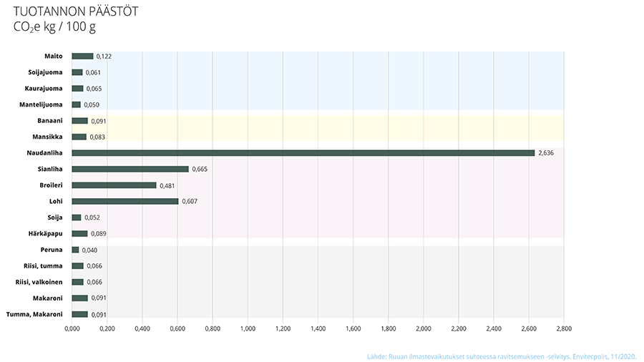Image resolution: width=644 pixels, height=362 pixels.
Task: Select the Banaani category label
Action: pos(49,120)
